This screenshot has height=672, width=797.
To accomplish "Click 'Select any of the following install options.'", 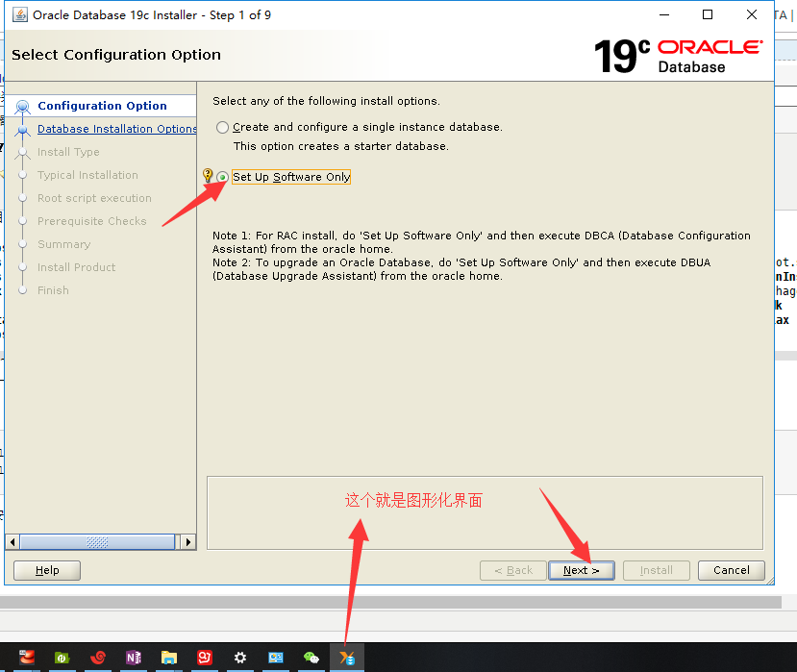I will click(326, 101).
